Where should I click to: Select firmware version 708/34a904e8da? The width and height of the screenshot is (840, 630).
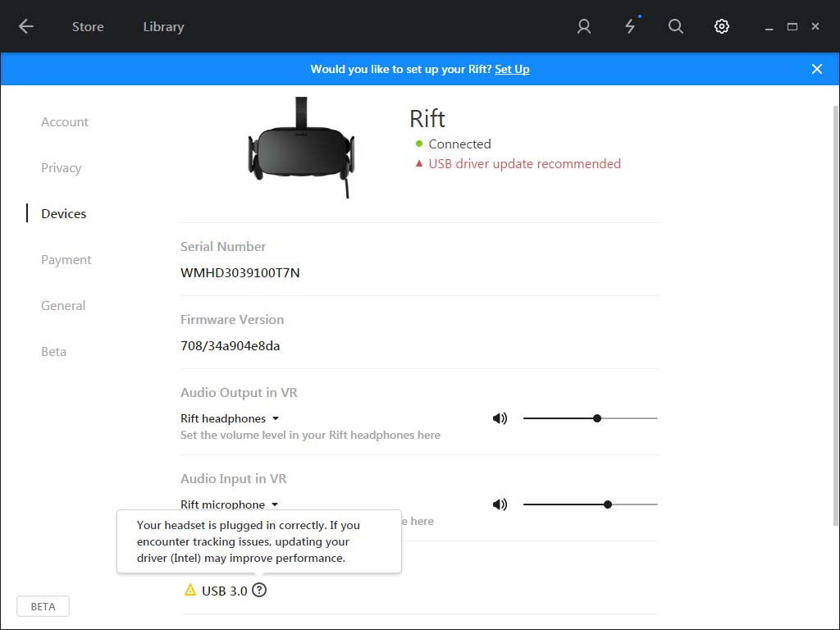tap(230, 345)
